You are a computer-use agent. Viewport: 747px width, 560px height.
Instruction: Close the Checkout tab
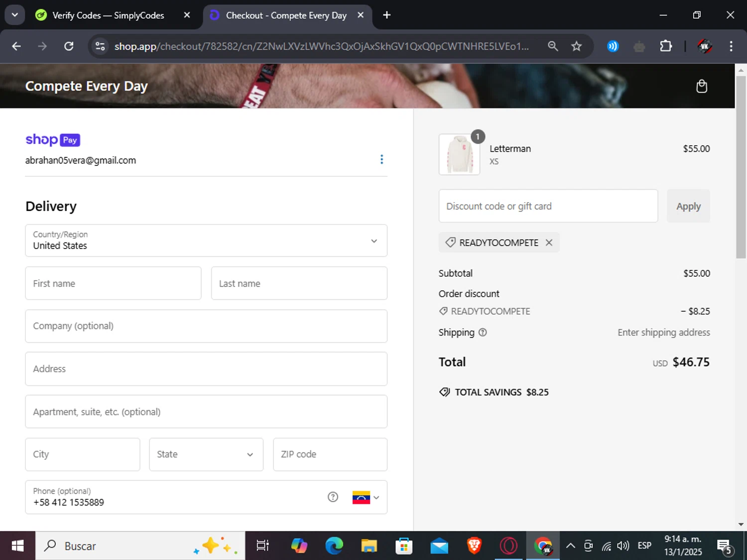361,15
